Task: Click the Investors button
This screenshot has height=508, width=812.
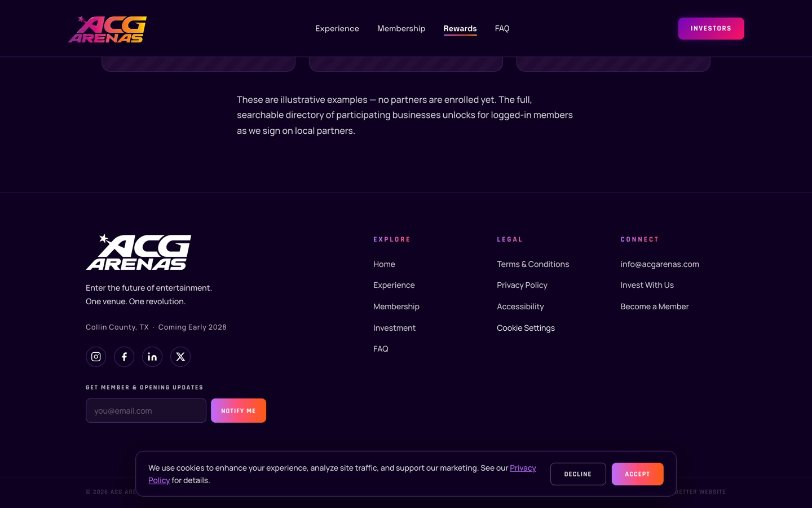Action: 711,28
